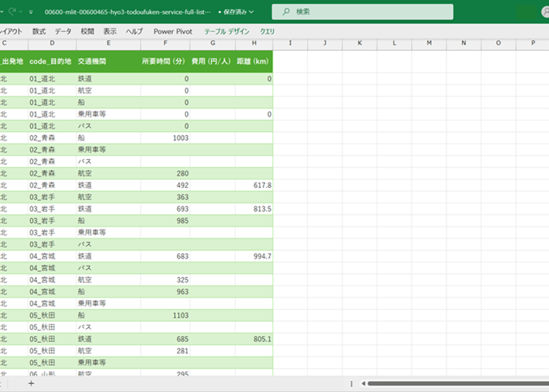Select the cell with value 963
Screen dimensions: 549x392
point(165,292)
